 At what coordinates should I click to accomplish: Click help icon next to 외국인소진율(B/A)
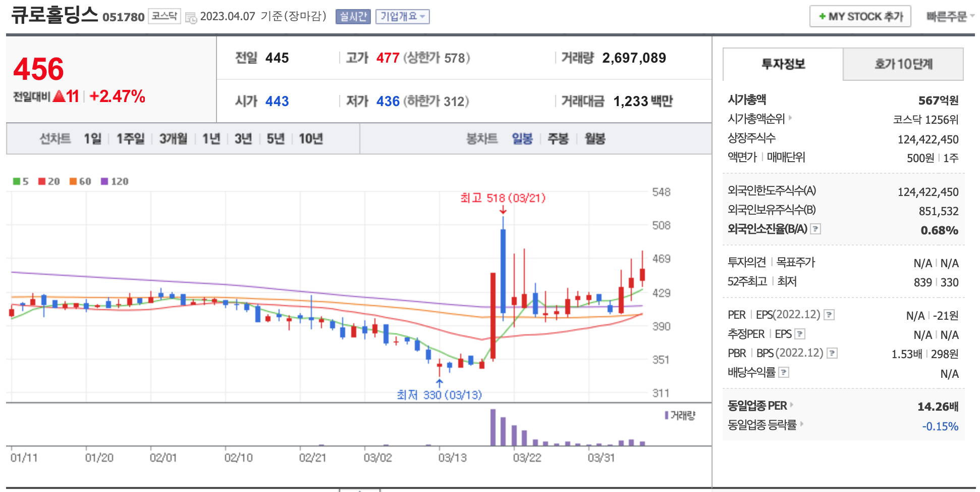(815, 229)
